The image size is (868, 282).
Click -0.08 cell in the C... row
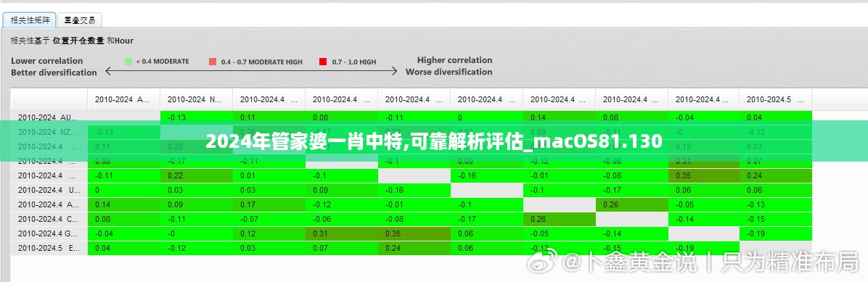click(x=414, y=218)
